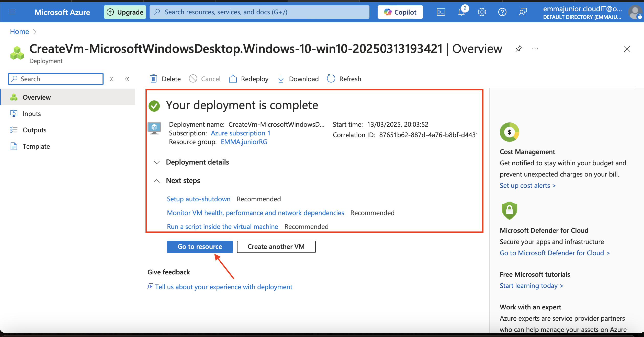Open Monitor VM health link

(x=255, y=213)
